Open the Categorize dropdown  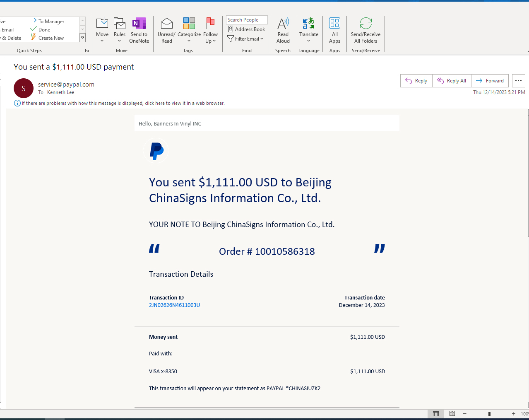(189, 31)
